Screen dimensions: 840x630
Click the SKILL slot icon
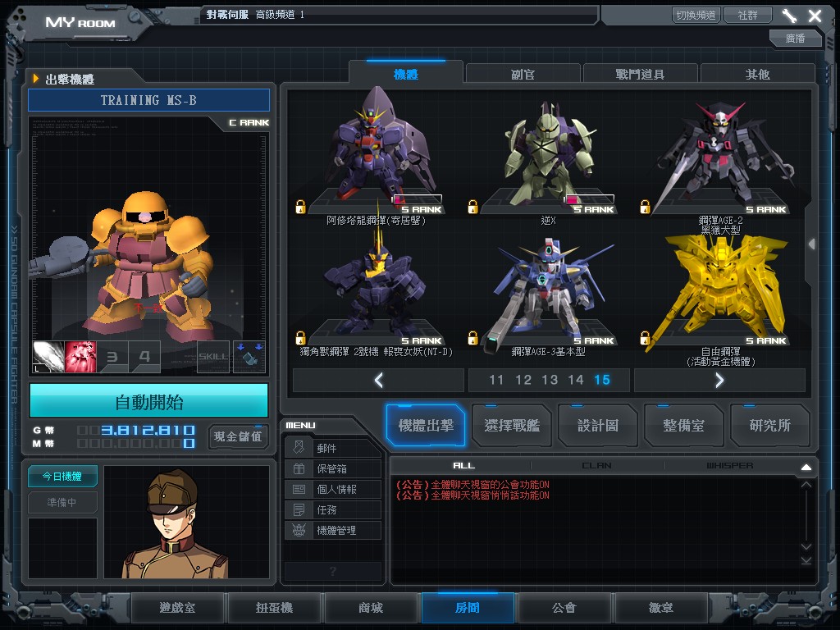(x=213, y=357)
